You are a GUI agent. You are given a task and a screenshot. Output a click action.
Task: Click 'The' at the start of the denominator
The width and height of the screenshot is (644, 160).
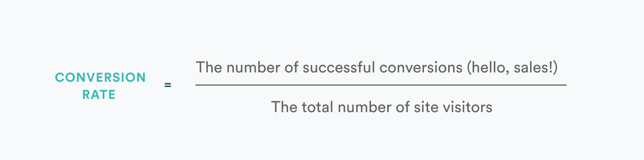click(x=285, y=107)
